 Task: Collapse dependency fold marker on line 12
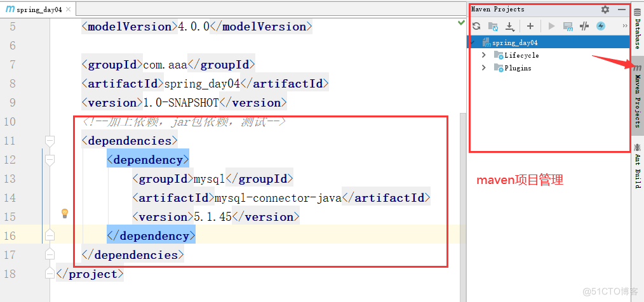tap(50, 160)
